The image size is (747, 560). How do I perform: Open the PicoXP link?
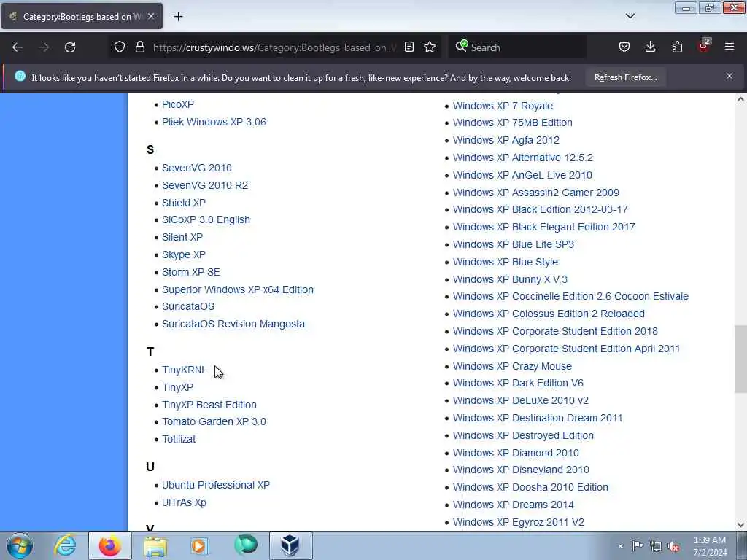pos(178,104)
